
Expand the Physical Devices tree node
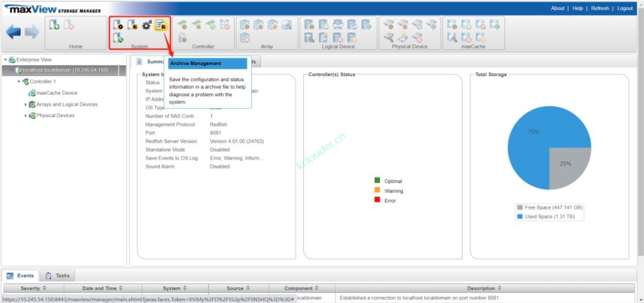click(x=26, y=116)
